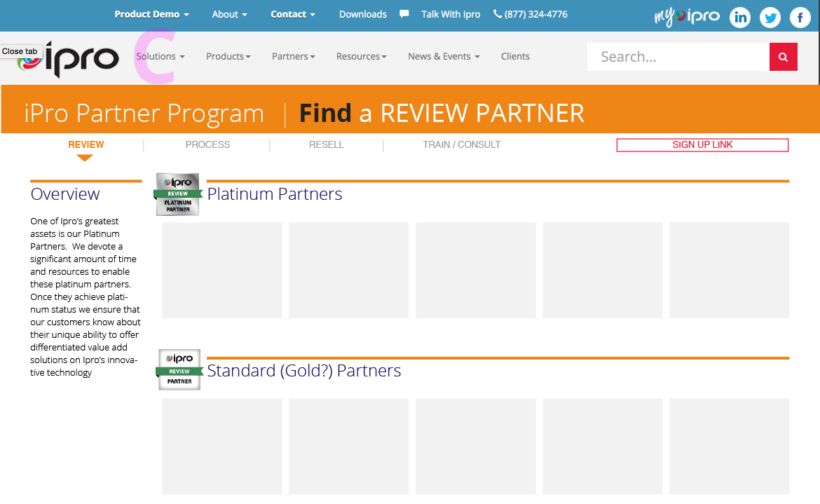Image resolution: width=820 pixels, height=504 pixels.
Task: Click the Platinum Partners heading
Action: pos(275,194)
